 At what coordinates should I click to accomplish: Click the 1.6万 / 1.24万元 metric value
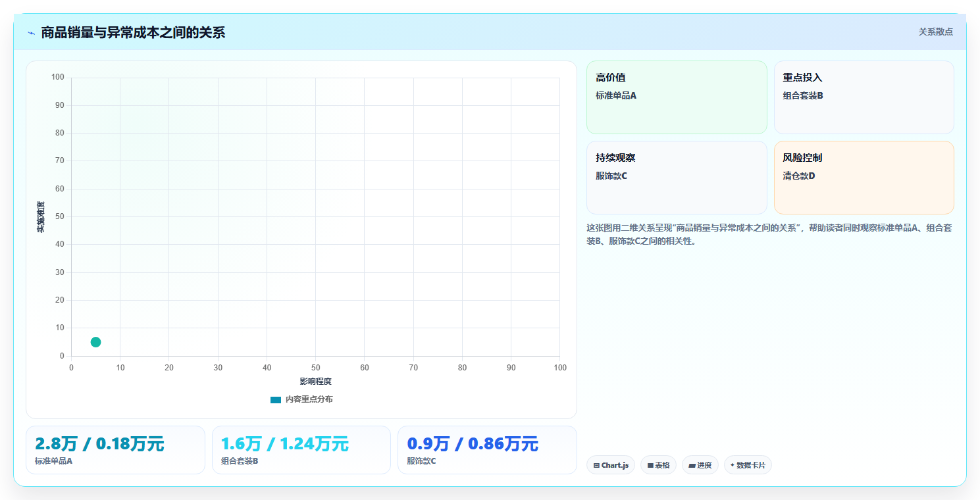pos(285,444)
